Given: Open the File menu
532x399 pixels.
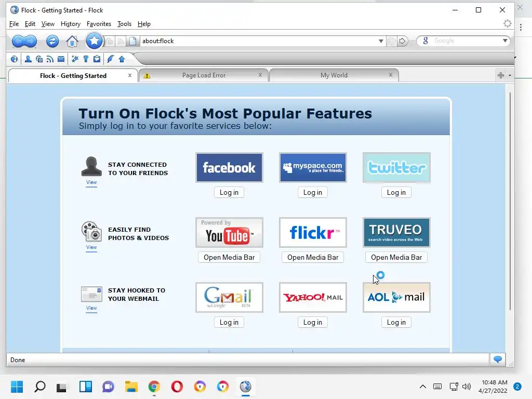Looking at the screenshot, I should (14, 24).
